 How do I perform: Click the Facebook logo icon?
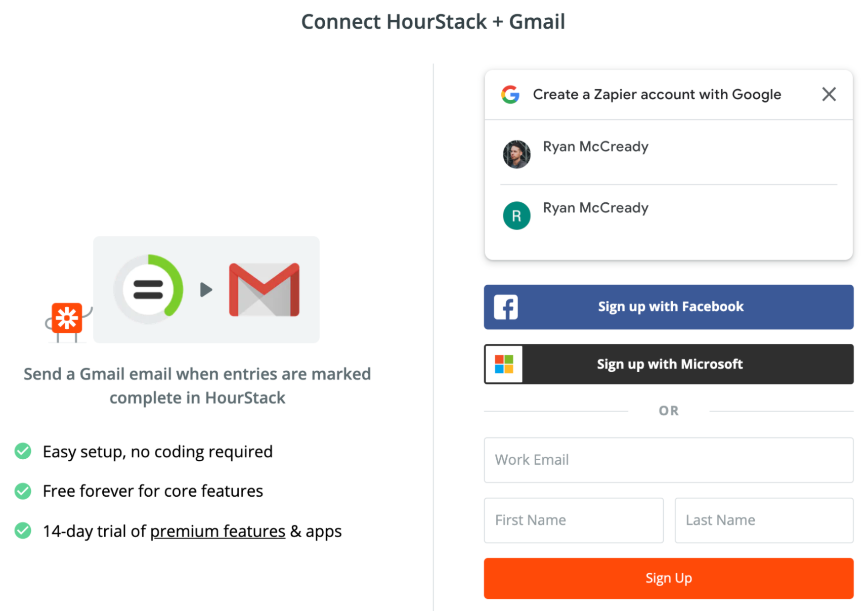tap(505, 307)
